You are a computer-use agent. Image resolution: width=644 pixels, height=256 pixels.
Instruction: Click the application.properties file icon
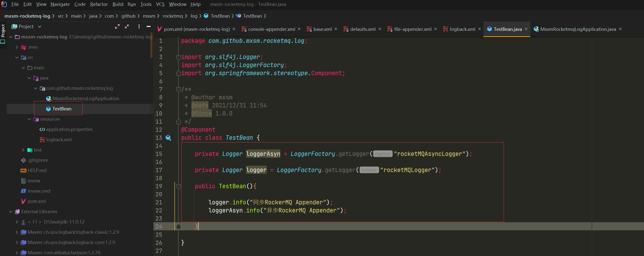[42, 129]
